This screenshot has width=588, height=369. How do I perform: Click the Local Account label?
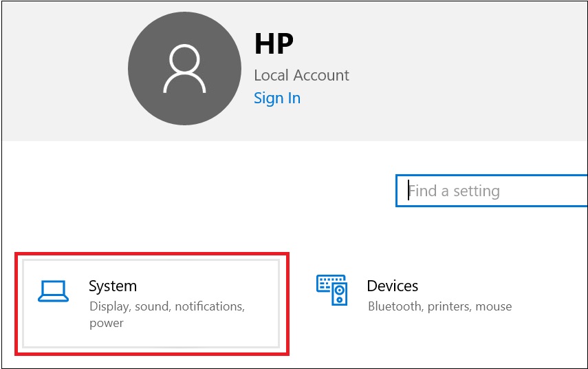301,75
